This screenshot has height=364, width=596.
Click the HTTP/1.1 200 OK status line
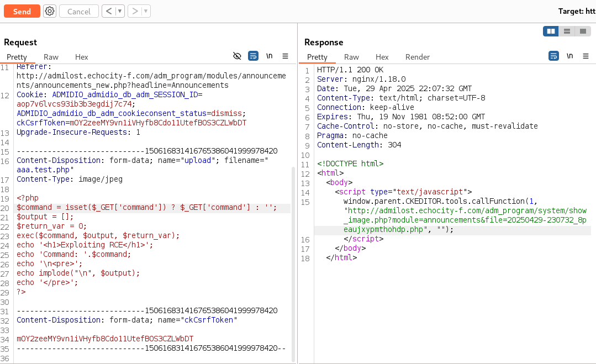(350, 70)
